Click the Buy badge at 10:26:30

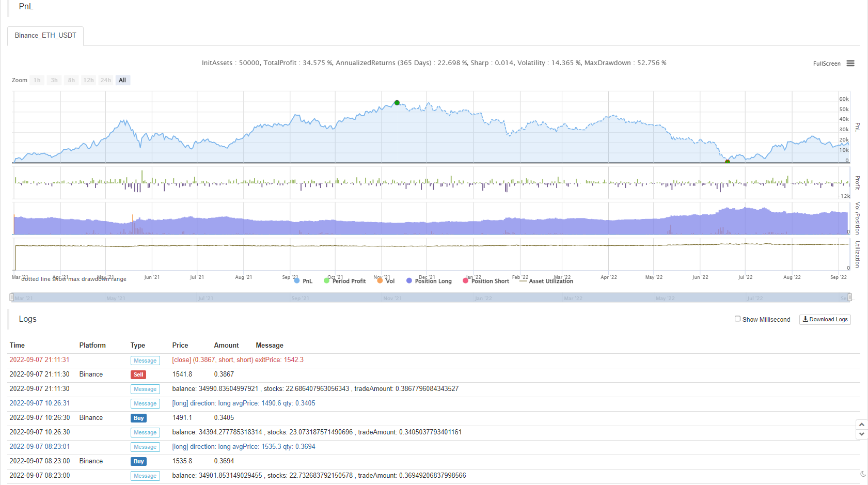point(138,418)
